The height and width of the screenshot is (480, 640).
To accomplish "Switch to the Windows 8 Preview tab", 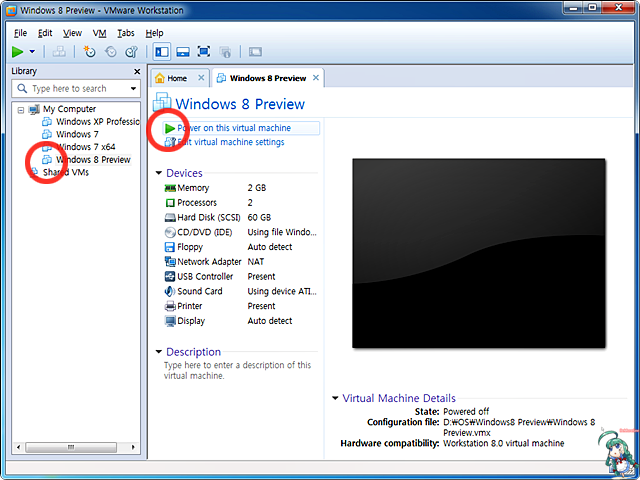I will (268, 78).
